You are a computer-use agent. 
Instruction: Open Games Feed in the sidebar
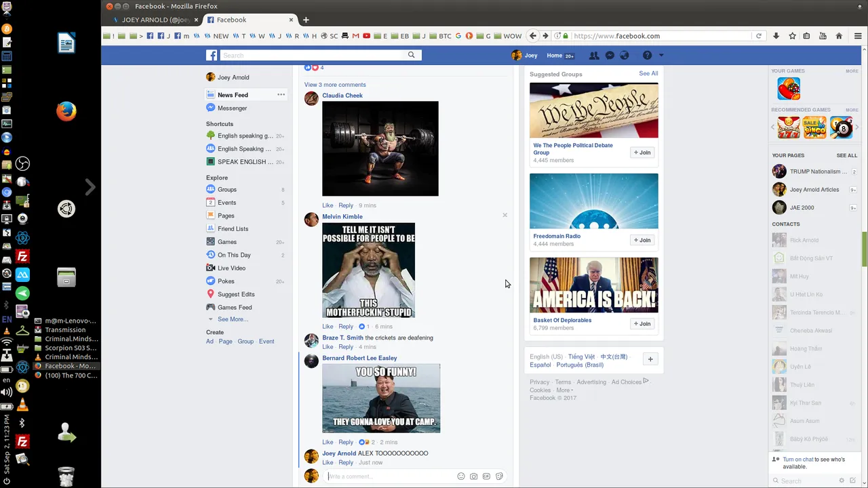[x=235, y=308]
